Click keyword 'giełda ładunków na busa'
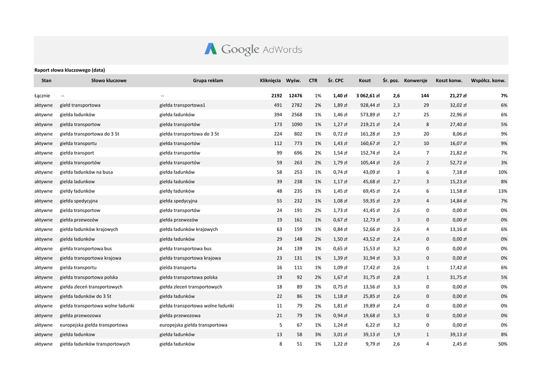 coord(86,172)
